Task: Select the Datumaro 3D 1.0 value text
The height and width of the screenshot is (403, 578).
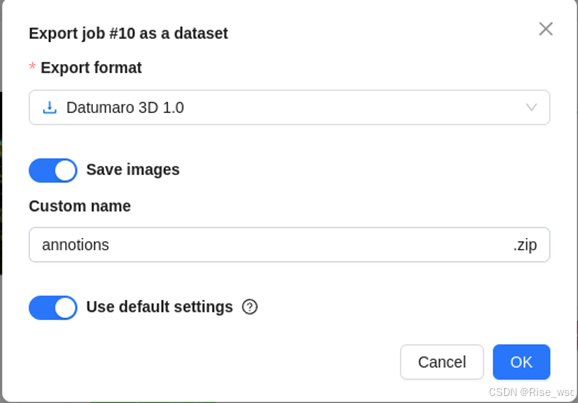Action: pos(125,108)
